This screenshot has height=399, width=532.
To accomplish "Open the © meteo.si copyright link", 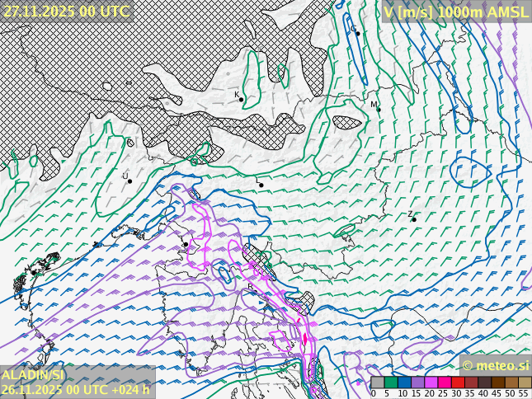I will pos(495,365).
